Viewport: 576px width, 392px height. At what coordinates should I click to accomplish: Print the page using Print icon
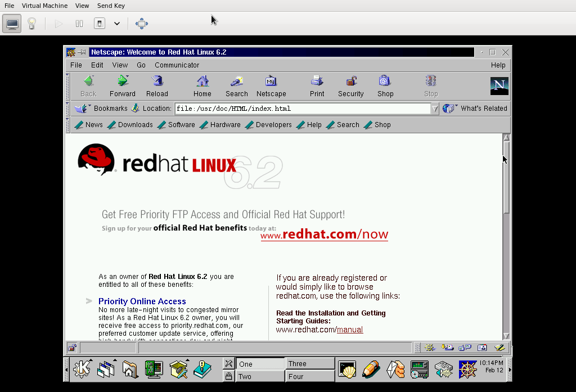tap(317, 82)
